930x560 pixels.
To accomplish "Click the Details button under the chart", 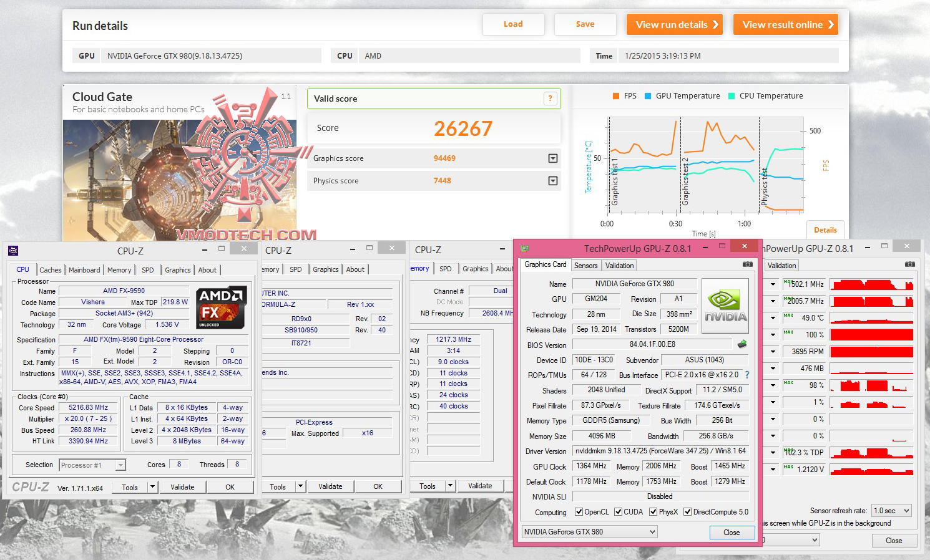I will pos(825,230).
